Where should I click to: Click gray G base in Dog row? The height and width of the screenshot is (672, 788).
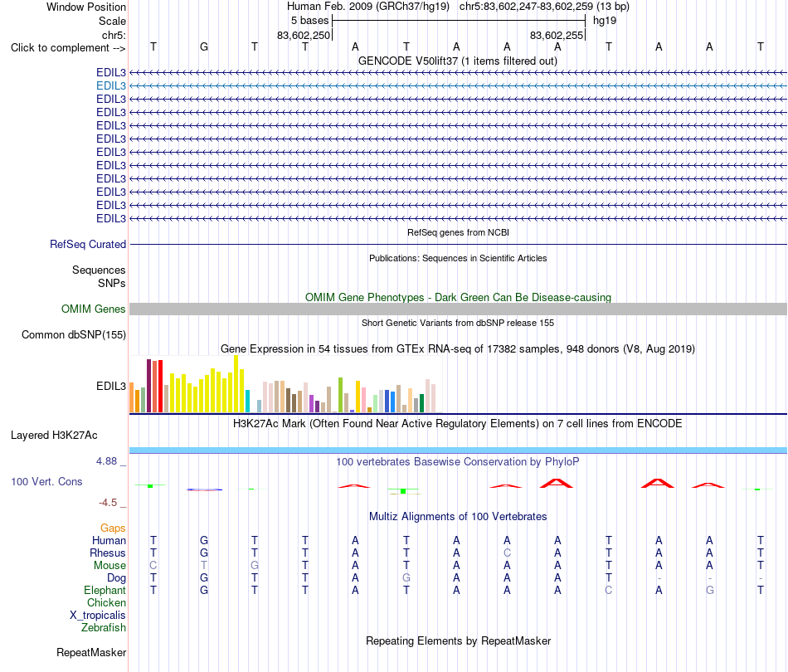[406, 578]
